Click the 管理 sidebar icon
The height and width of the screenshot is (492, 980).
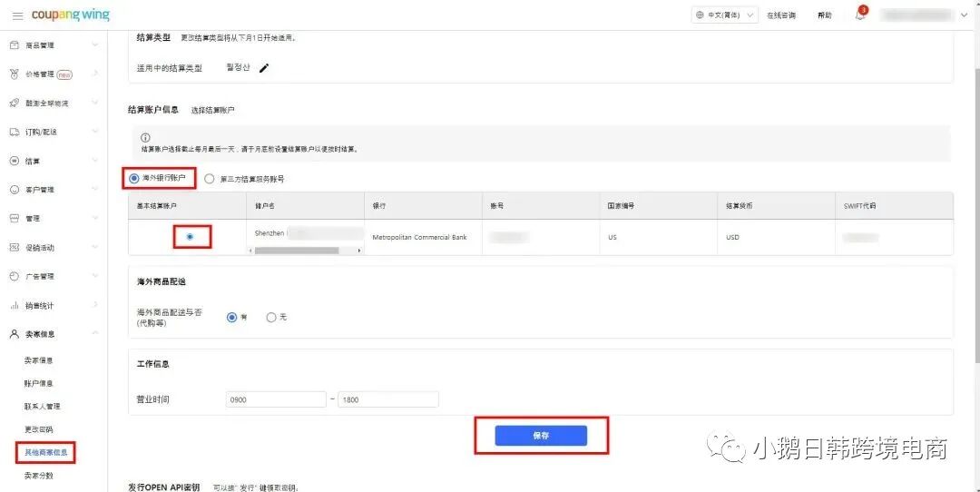15,218
